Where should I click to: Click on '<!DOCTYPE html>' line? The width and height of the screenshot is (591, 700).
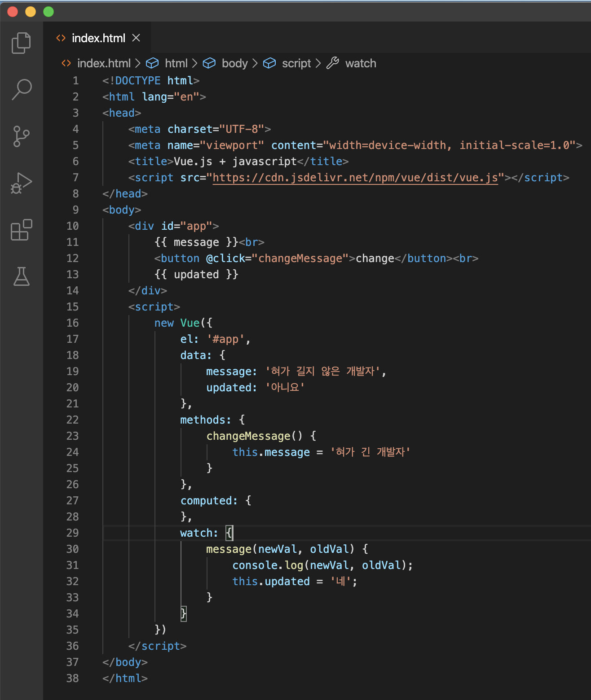click(x=151, y=81)
